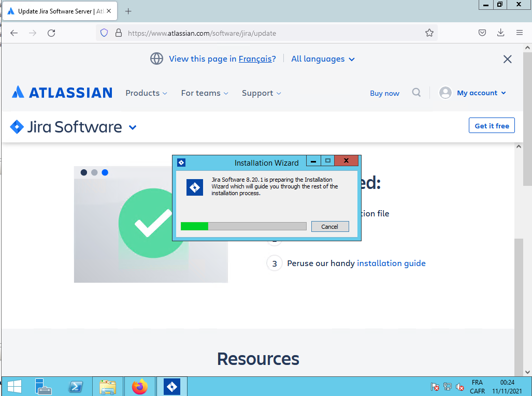Go back with the browser back arrow
Image resolution: width=532 pixels, height=396 pixels.
(x=14, y=33)
